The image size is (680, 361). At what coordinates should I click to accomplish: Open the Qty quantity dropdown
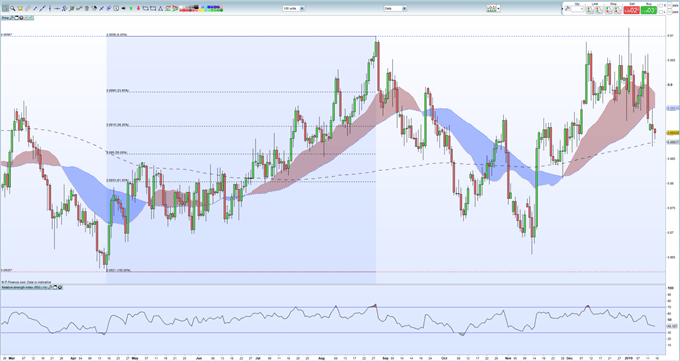(x=577, y=9)
